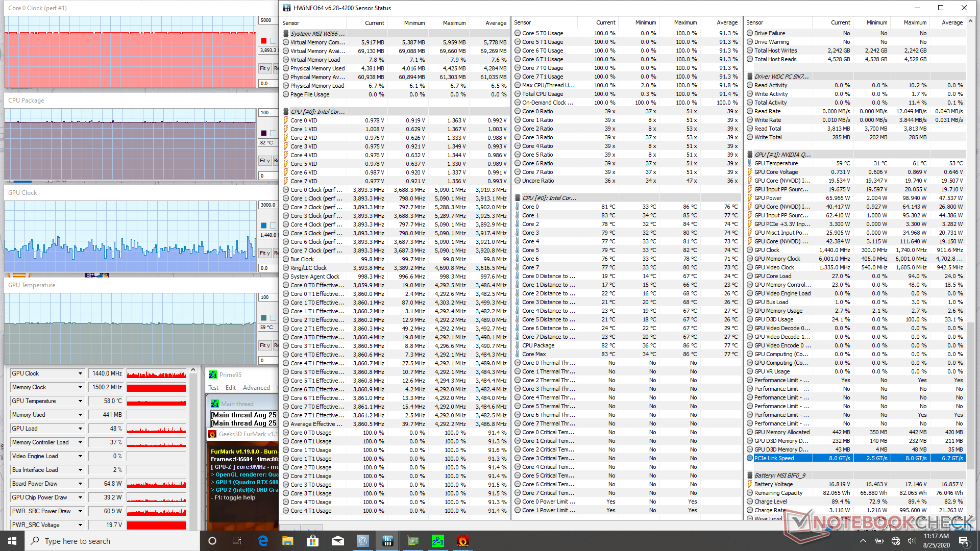This screenshot has width=980, height=551.
Task: Open the Advanced menu in Prime95
Action: (256, 388)
